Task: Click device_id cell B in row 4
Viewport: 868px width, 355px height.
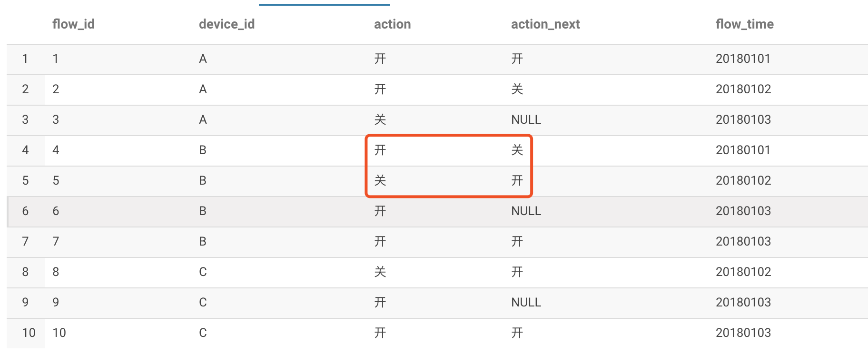Action: (x=203, y=150)
